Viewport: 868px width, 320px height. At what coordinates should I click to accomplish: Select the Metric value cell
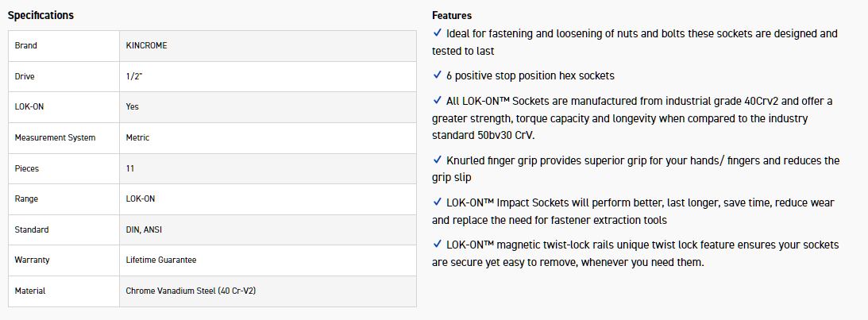(x=137, y=137)
